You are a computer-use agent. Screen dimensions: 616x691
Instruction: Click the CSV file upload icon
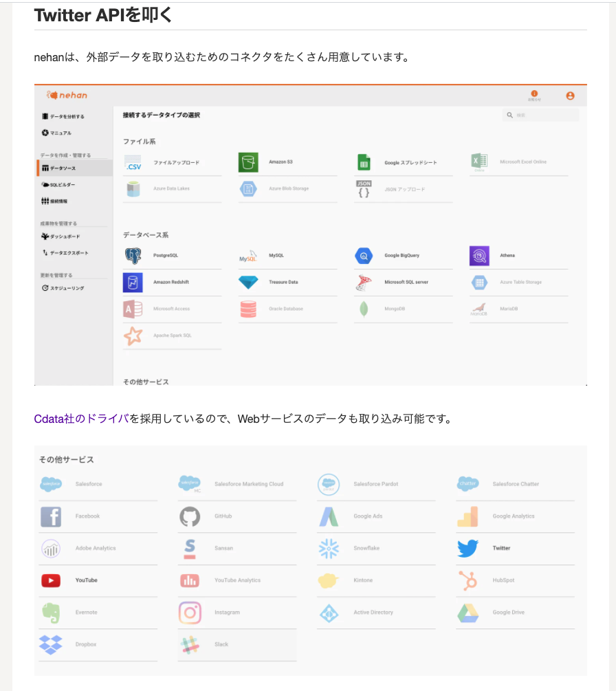click(133, 163)
